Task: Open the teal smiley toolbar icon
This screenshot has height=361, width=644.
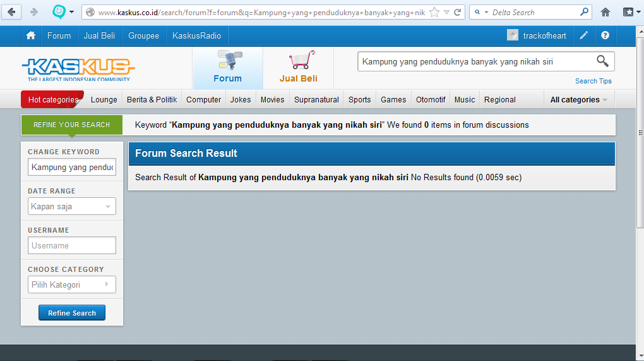Action: coord(59,11)
